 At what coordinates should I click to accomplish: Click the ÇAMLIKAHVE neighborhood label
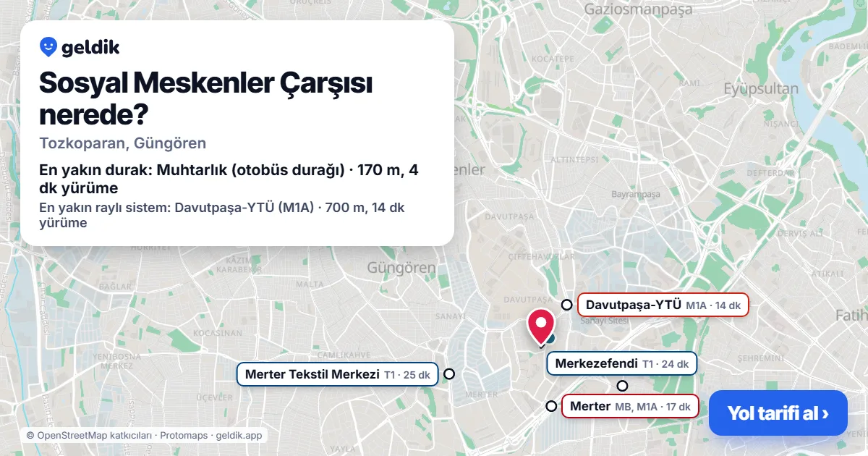344,355
